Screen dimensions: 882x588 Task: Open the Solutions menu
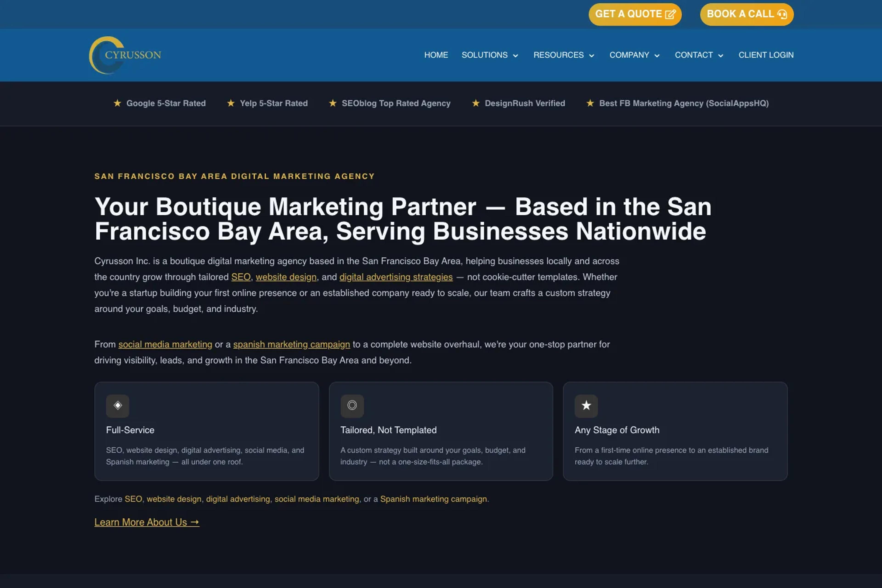(x=484, y=55)
